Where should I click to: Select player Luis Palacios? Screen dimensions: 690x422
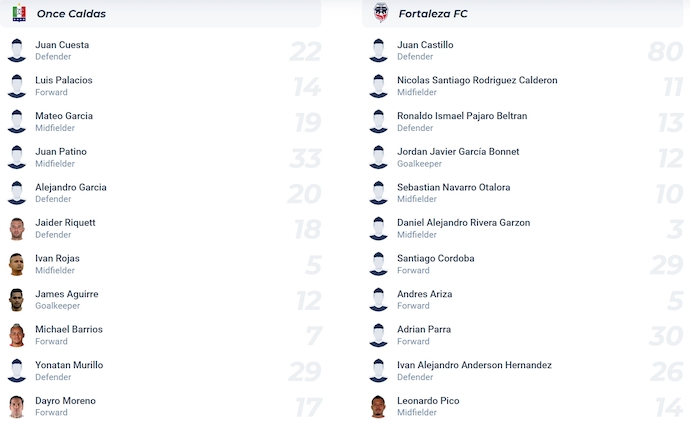64,80
